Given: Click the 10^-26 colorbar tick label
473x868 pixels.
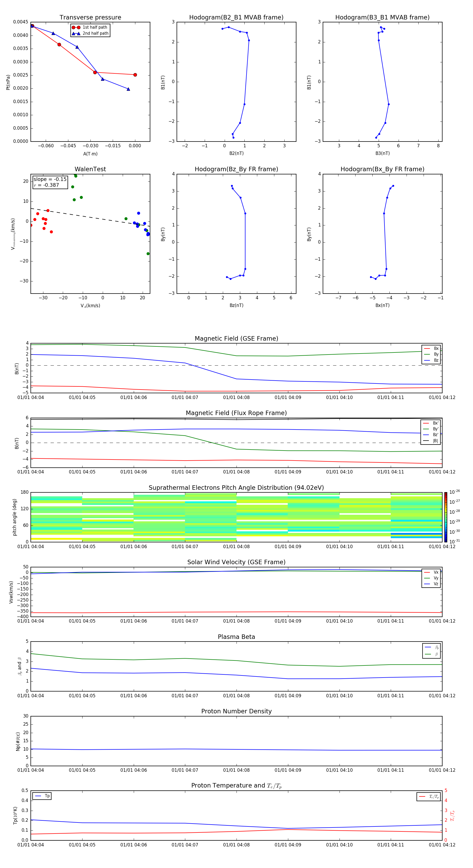Looking at the screenshot, I should point(455,492).
